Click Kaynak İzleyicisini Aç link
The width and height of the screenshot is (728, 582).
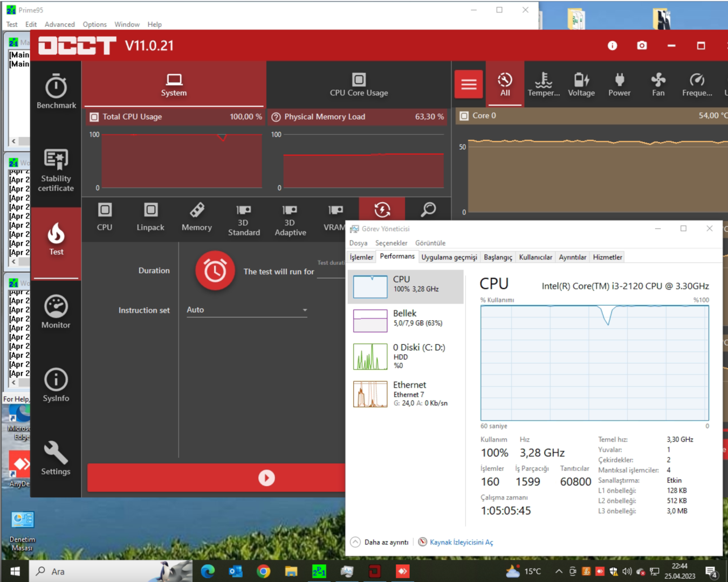pyautogui.click(x=461, y=542)
